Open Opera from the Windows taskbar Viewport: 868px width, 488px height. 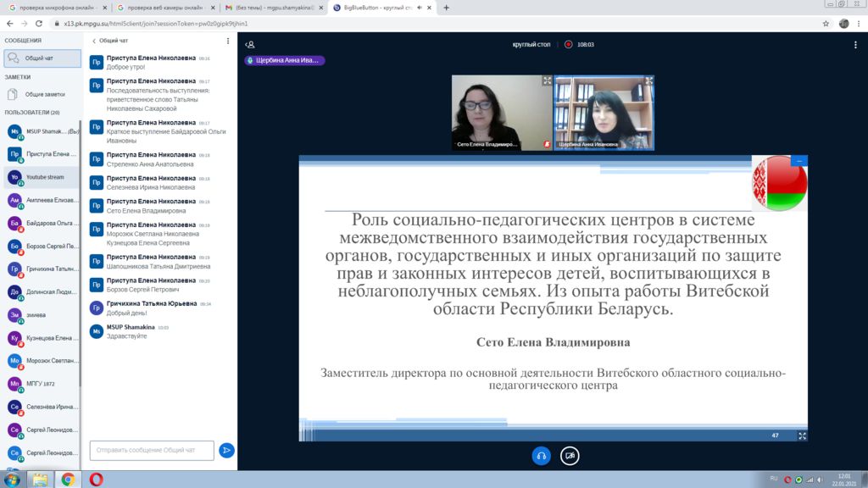coord(96,479)
